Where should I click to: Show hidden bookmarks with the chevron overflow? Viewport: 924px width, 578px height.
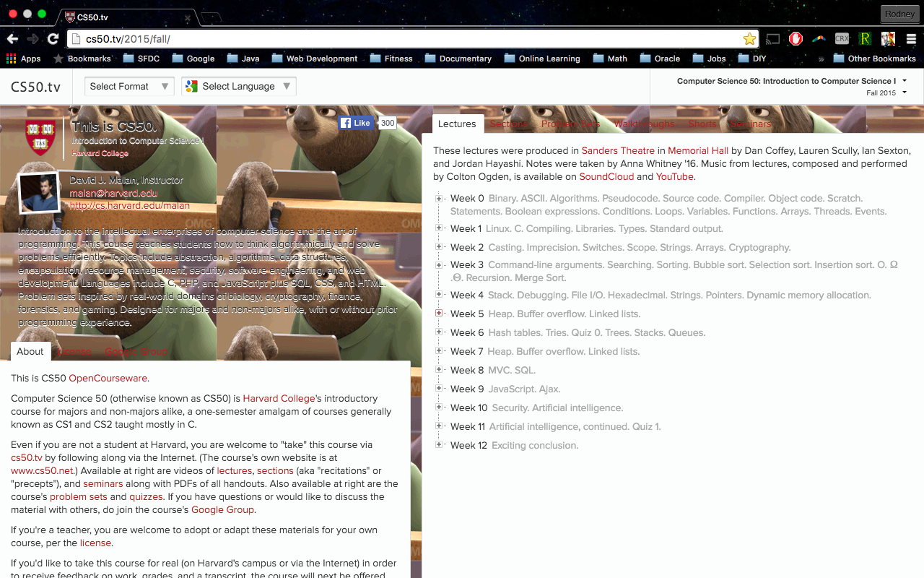(x=821, y=59)
